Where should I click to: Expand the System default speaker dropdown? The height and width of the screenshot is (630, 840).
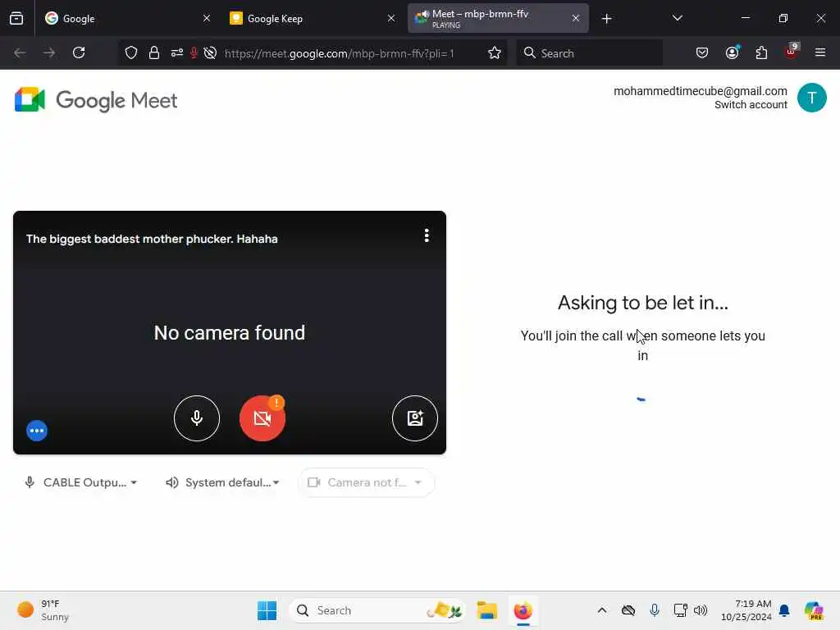[x=222, y=482]
